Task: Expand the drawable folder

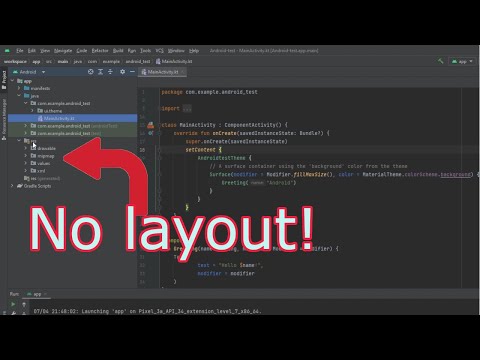Action: click(26, 148)
